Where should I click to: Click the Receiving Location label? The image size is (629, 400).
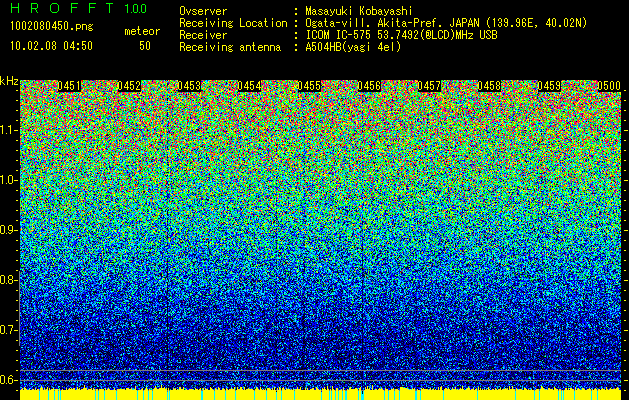click(233, 23)
